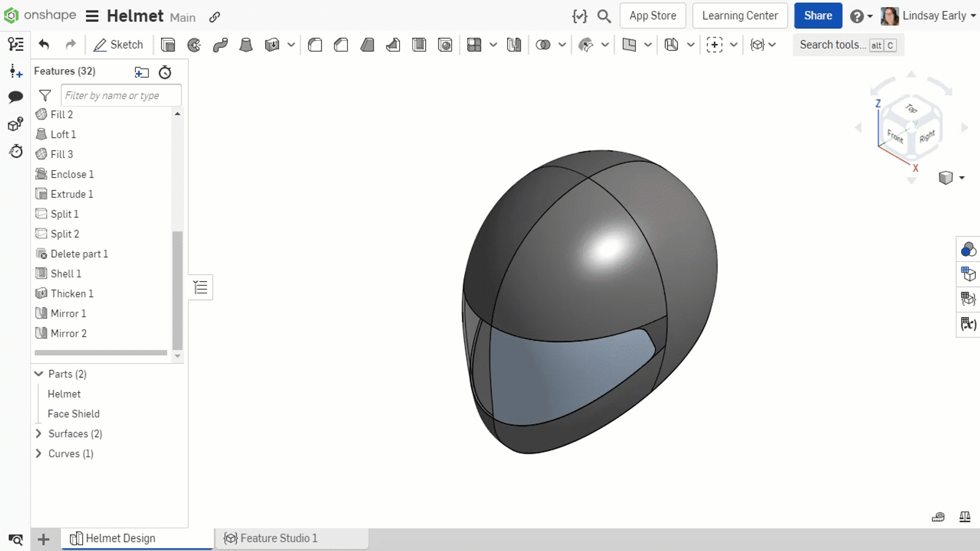Expand the Curves list
980x551 pixels.
(x=39, y=454)
